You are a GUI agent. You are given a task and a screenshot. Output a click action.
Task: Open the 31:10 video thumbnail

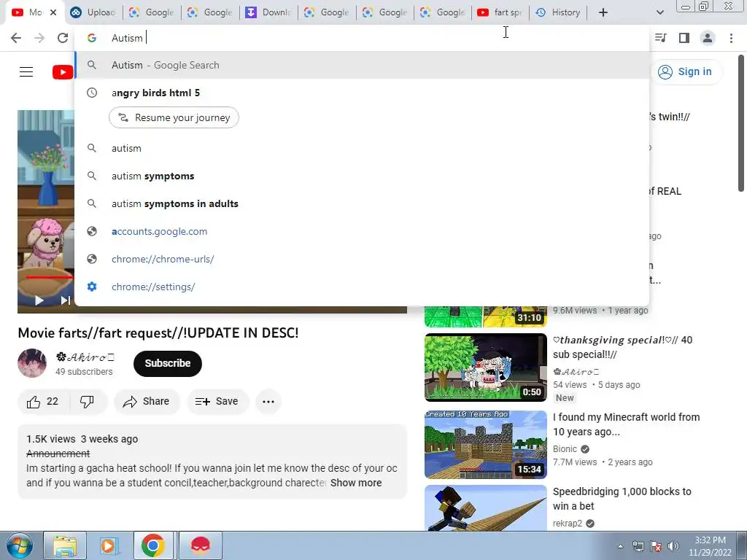[x=485, y=317]
